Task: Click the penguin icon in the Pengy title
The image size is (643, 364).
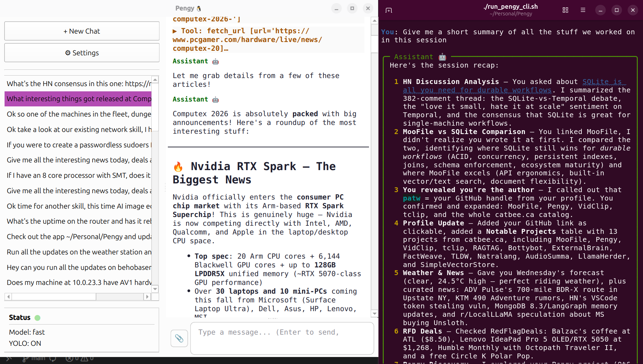Action: 199,8
